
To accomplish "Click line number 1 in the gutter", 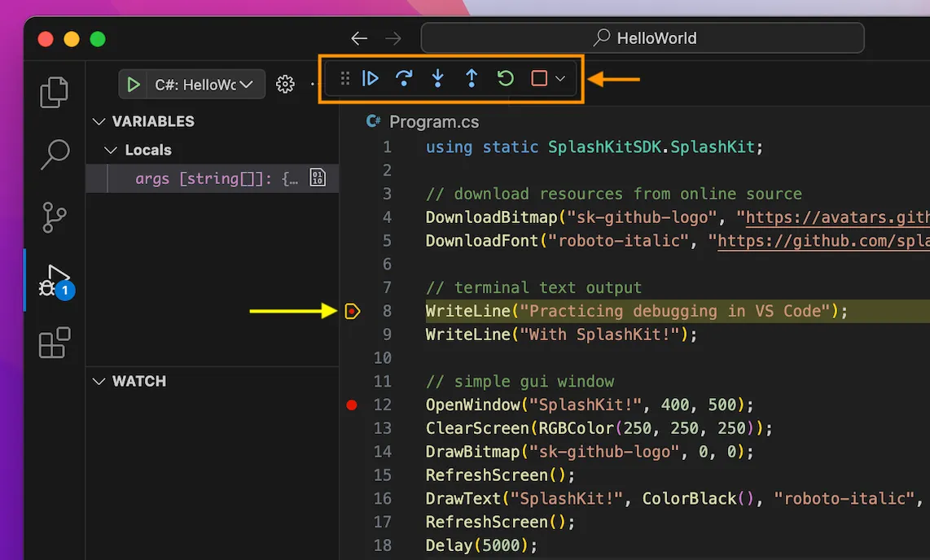I will tap(387, 147).
